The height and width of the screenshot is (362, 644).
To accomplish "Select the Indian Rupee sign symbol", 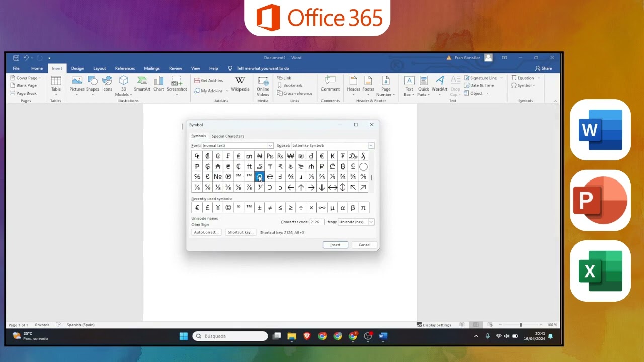I will point(280,166).
